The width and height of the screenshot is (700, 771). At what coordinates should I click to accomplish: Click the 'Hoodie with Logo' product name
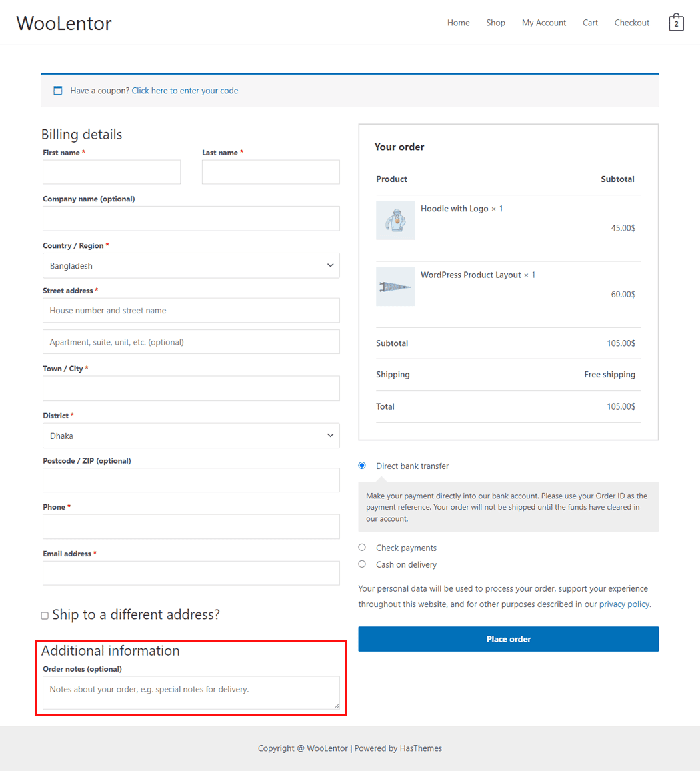click(x=454, y=209)
